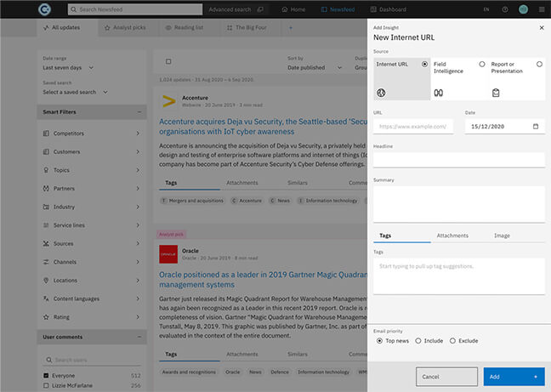Open the Dashboard navigation item
Screen dimensions: 551x392
[x=389, y=9]
